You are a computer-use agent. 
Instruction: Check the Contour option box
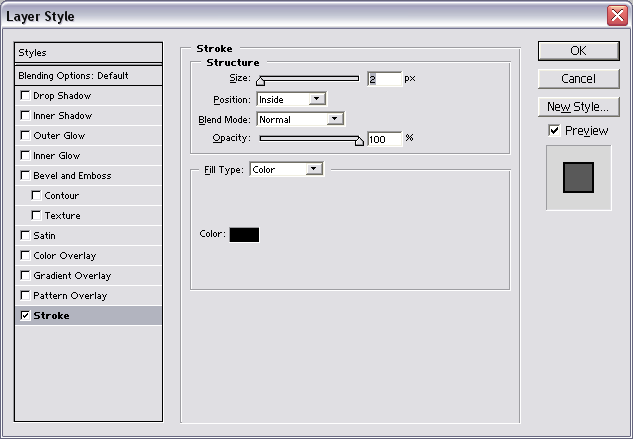tap(36, 195)
